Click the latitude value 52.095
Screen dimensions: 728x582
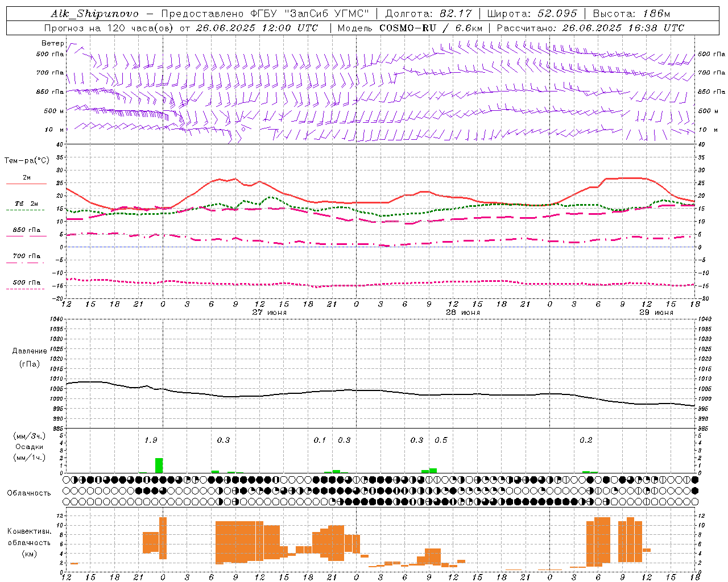(x=557, y=14)
